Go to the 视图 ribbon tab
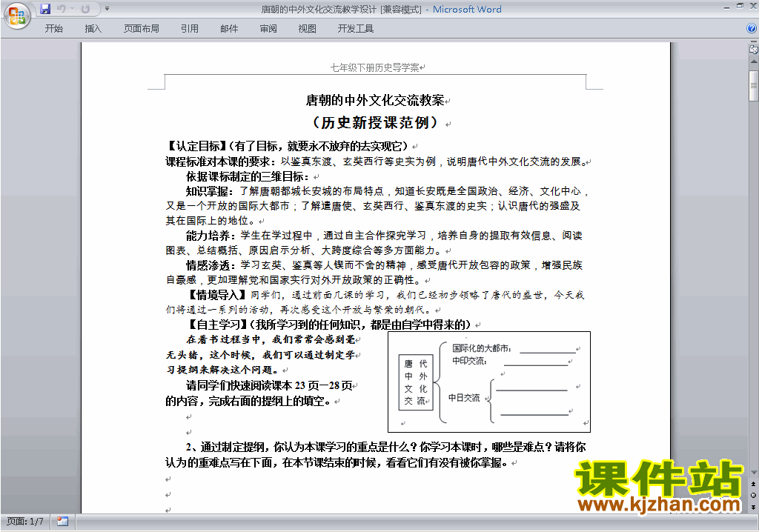The width and height of the screenshot is (759, 532). click(x=308, y=29)
